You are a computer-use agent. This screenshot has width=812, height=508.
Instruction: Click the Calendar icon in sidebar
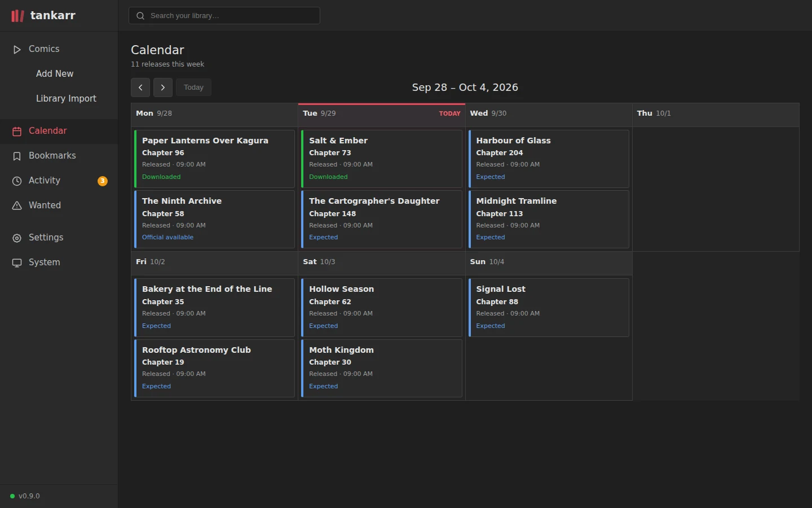[17, 132]
